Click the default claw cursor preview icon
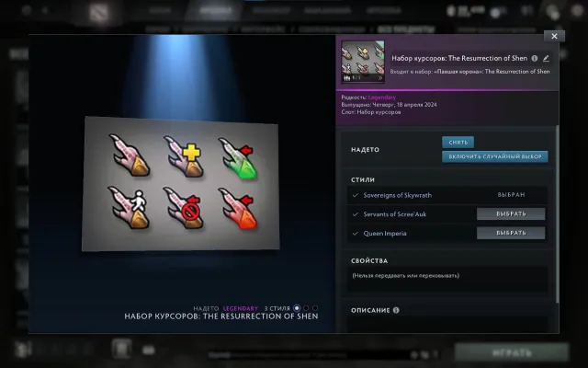 [x=130, y=155]
